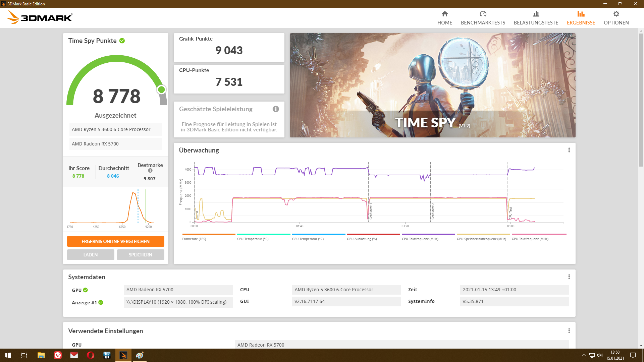This screenshot has height=362, width=644.
Task: Open the Home icon in navigation
Action: pos(444,14)
